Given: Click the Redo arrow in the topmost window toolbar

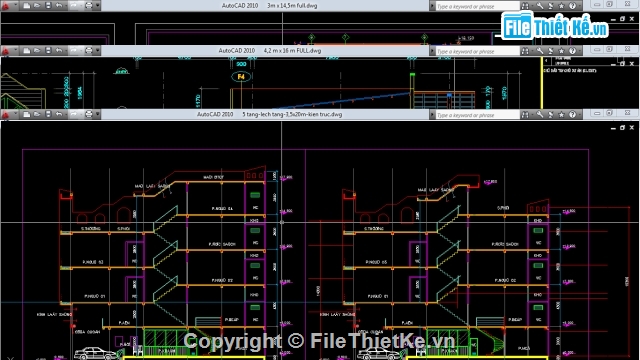Looking at the screenshot, I should tap(74, 5).
